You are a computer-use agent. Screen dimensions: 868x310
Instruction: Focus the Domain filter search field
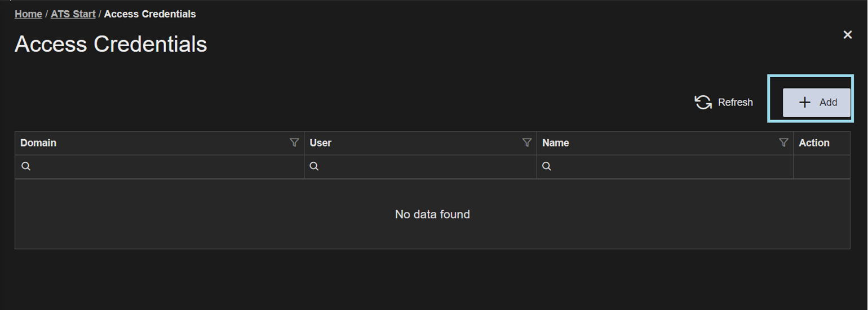(x=160, y=167)
